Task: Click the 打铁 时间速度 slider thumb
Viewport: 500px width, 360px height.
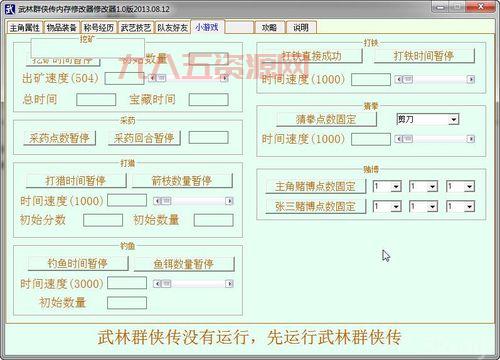Action: (407, 79)
